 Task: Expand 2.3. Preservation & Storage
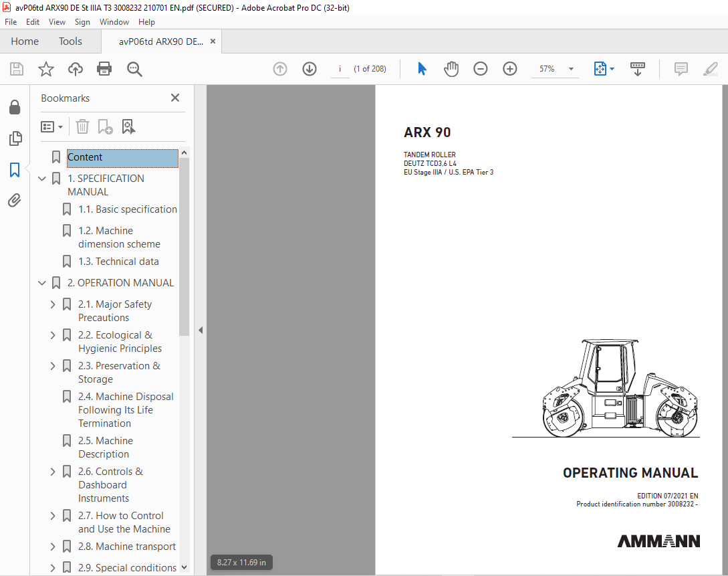coord(53,365)
